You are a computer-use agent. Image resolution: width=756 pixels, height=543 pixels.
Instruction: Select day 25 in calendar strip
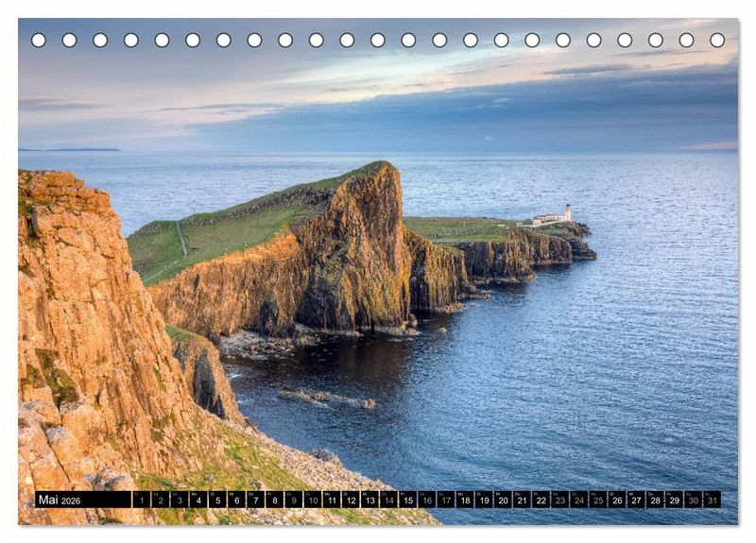point(598,500)
